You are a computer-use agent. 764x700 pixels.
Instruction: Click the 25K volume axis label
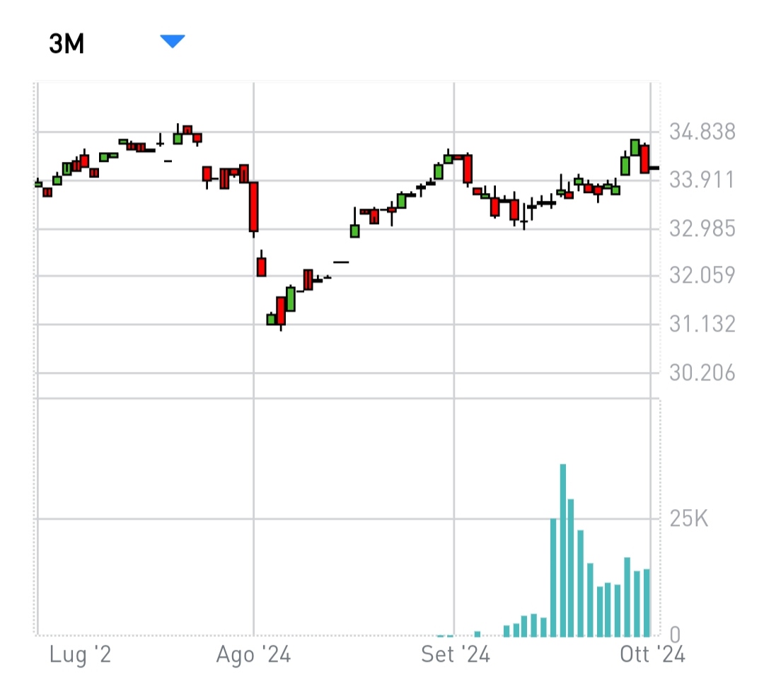coord(688,519)
